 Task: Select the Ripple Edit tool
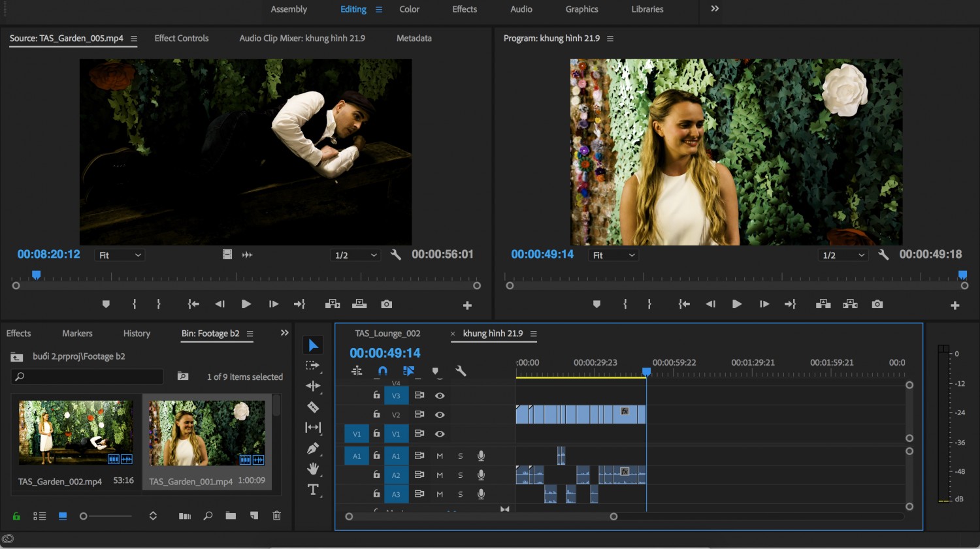tap(313, 386)
